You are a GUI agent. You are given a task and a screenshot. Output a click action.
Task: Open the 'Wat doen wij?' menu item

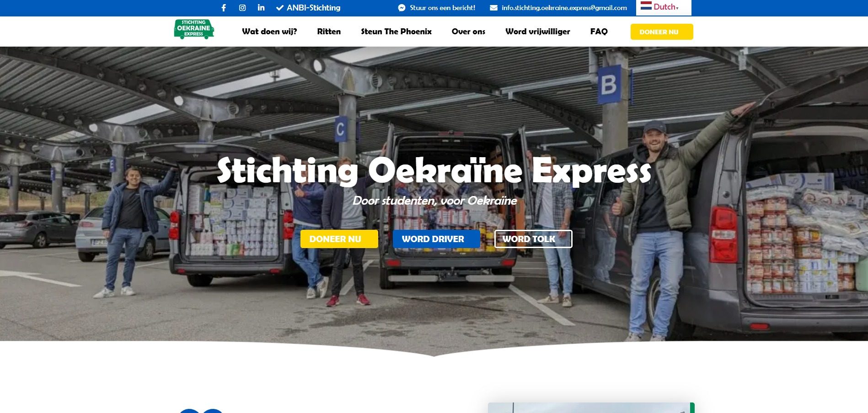[269, 32]
